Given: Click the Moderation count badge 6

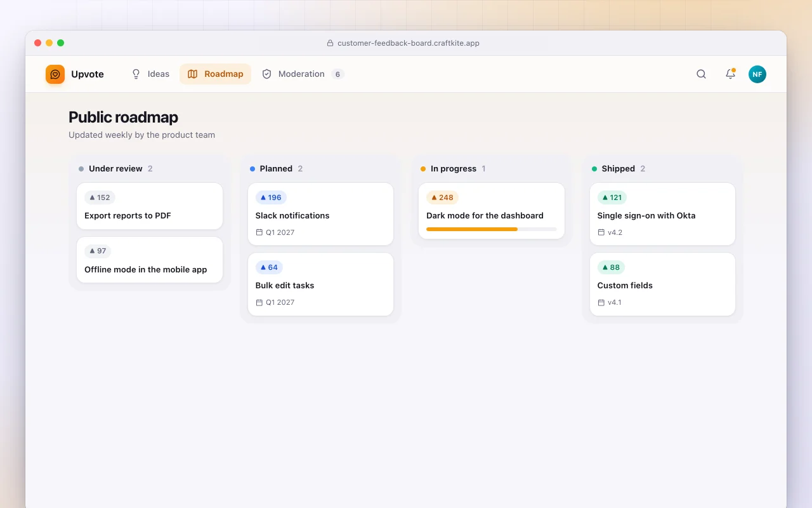Looking at the screenshot, I should [x=338, y=74].
